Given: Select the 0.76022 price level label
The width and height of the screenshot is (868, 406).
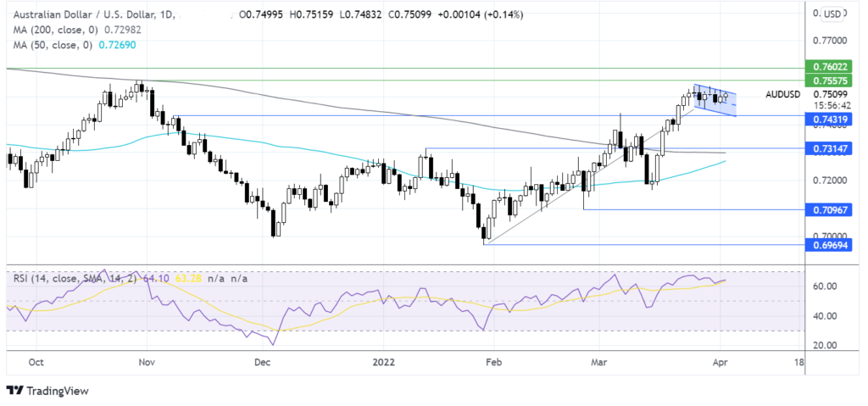Looking at the screenshot, I should [829, 67].
